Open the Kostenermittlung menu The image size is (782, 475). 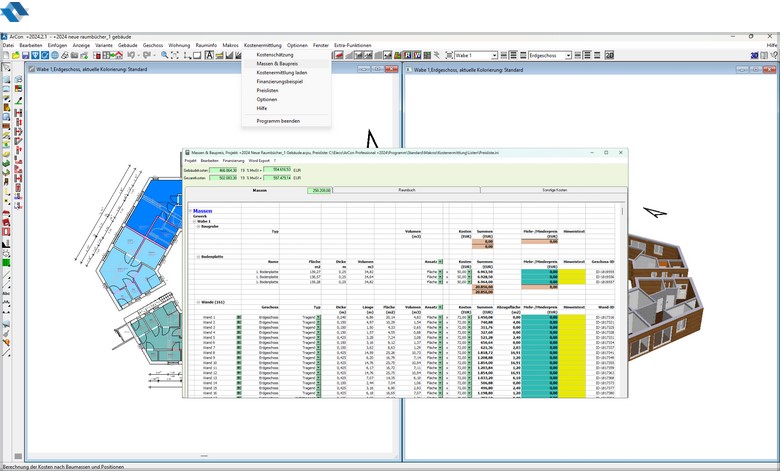(262, 45)
